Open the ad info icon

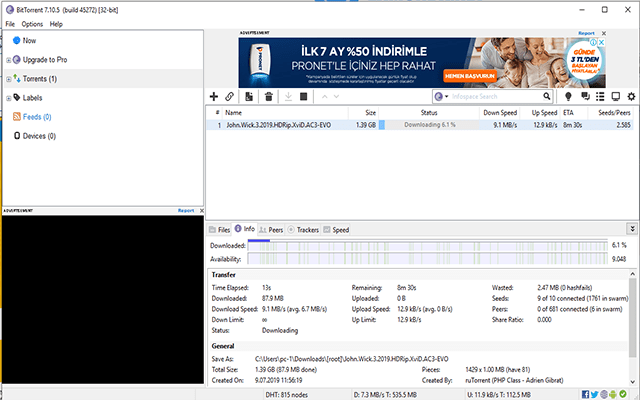593,42
